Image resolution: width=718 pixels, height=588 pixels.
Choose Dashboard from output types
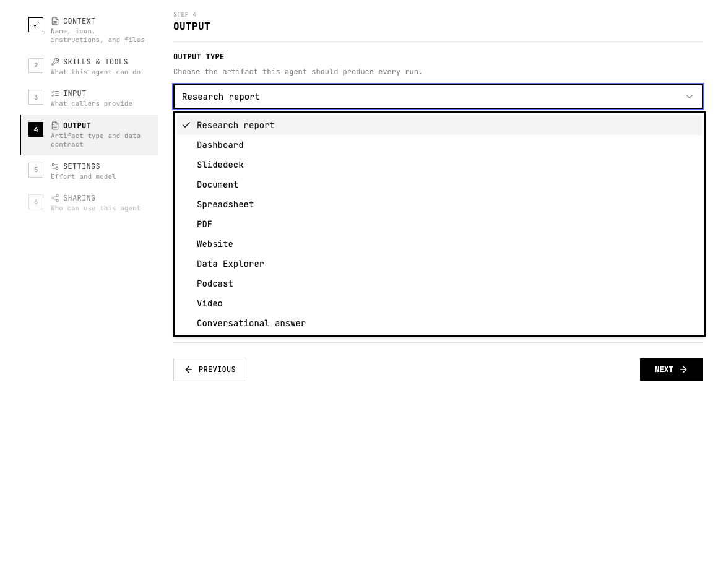tap(439, 145)
